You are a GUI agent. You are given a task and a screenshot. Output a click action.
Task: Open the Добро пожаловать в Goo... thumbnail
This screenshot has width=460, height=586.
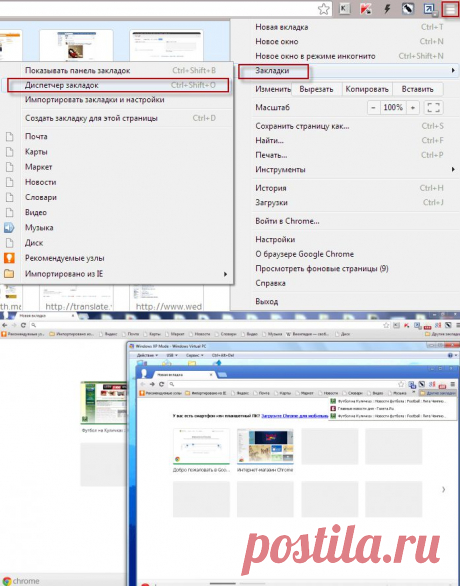[201, 446]
